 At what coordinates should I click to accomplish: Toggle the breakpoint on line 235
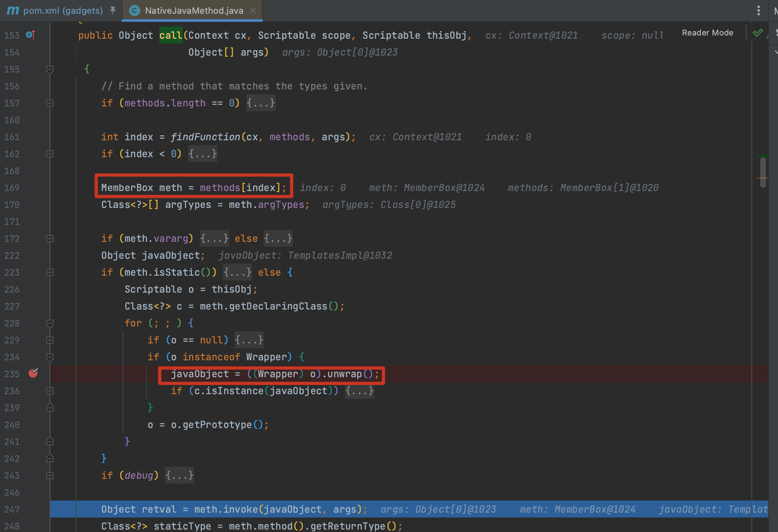[x=33, y=373]
